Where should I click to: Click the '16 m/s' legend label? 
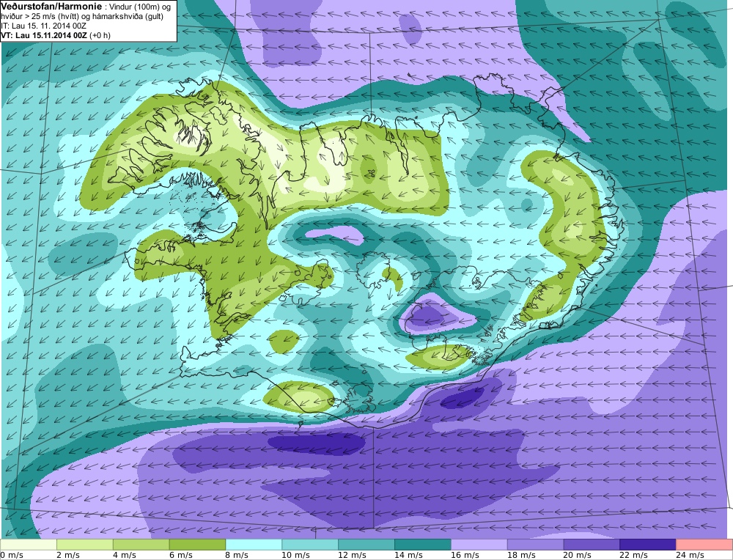pos(465,555)
